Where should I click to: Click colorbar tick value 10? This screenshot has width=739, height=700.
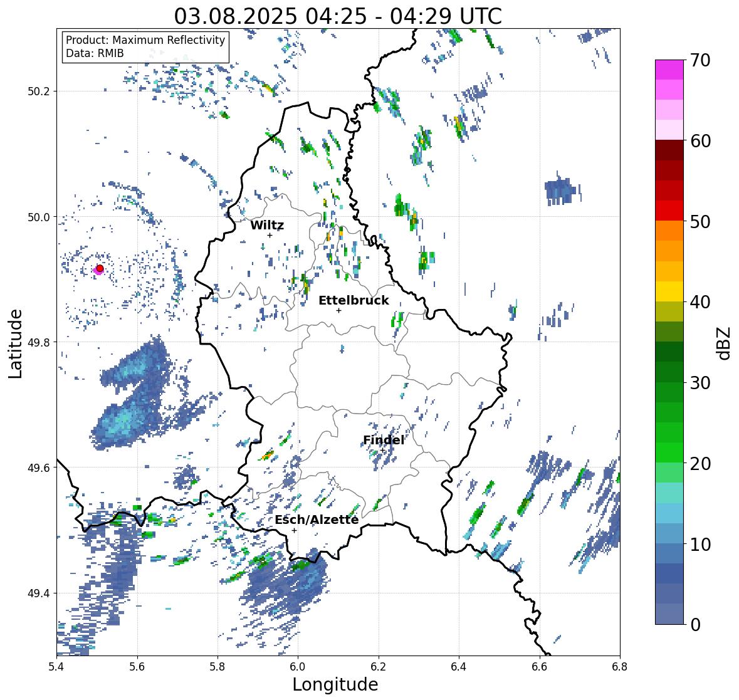[700, 544]
